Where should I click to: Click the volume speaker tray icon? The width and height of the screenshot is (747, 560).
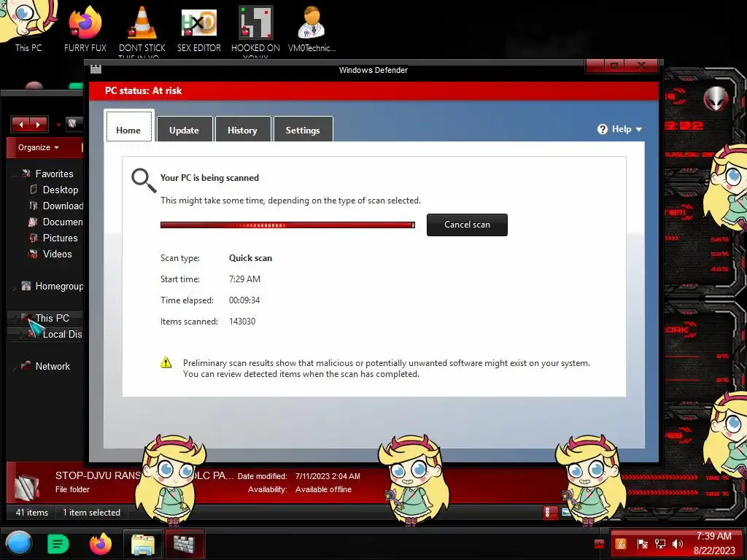pos(678,543)
